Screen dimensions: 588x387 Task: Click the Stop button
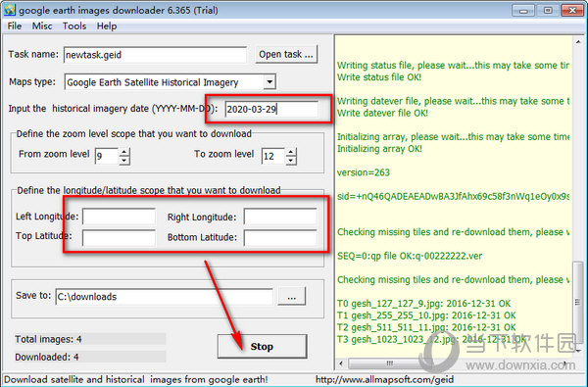(262, 347)
